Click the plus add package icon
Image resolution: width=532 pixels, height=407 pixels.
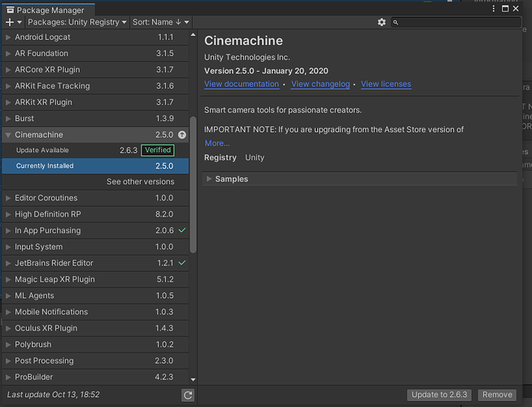point(10,23)
